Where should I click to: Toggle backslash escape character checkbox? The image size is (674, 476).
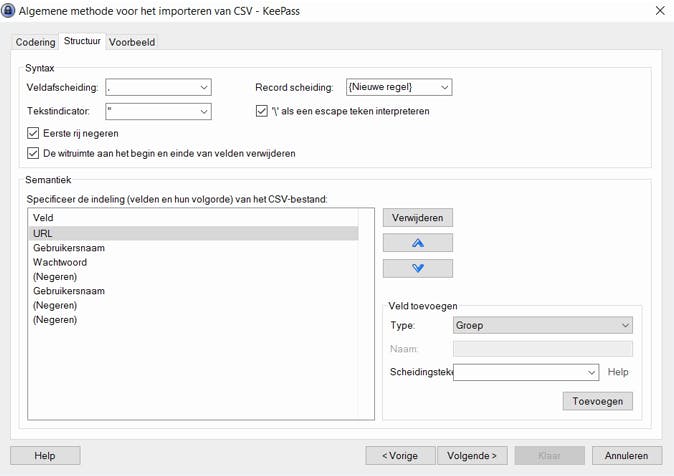point(262,111)
